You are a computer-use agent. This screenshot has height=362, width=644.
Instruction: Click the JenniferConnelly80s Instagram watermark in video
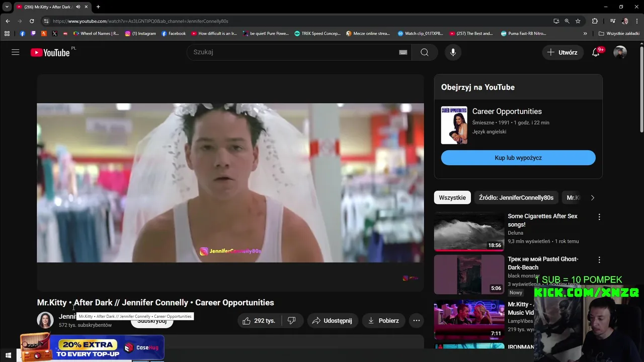coord(230,251)
